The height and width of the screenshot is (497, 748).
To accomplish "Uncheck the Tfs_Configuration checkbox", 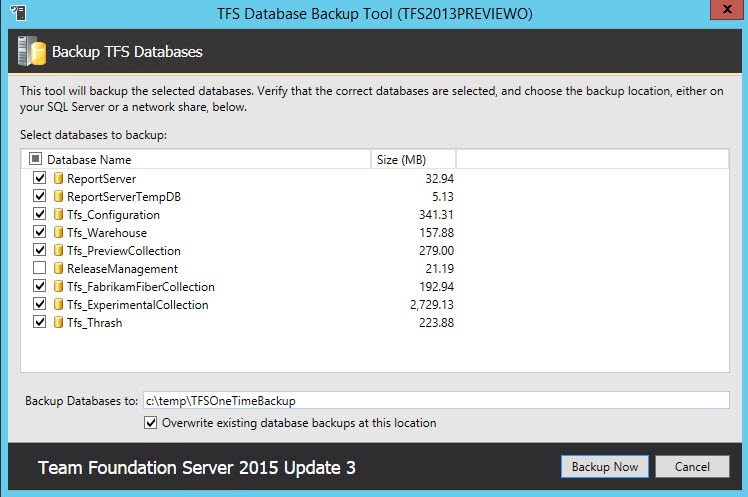I will point(40,214).
